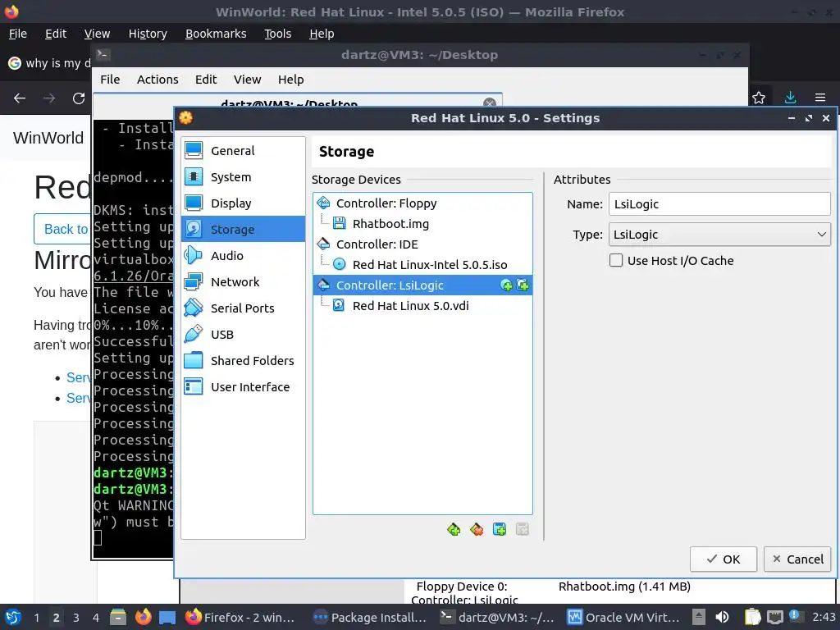Screen dimensions: 840x630
Task: Click the volume speaker tray icon
Action: pyautogui.click(x=722, y=617)
